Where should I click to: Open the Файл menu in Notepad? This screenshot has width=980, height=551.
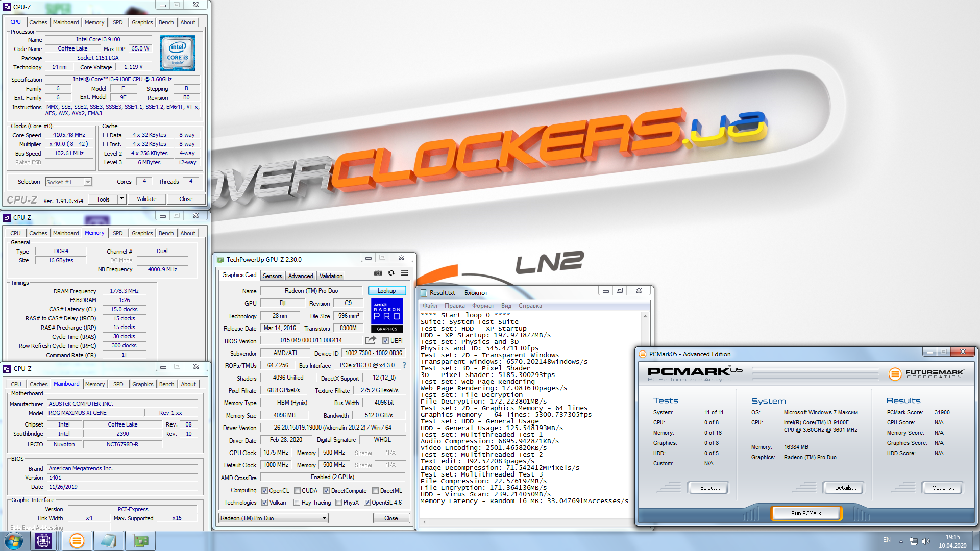coord(430,306)
